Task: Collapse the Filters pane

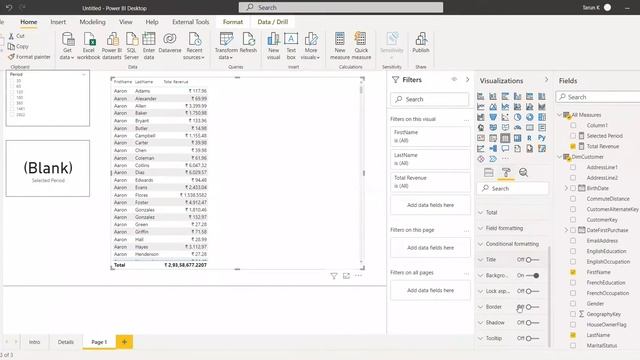Action: click(467, 80)
